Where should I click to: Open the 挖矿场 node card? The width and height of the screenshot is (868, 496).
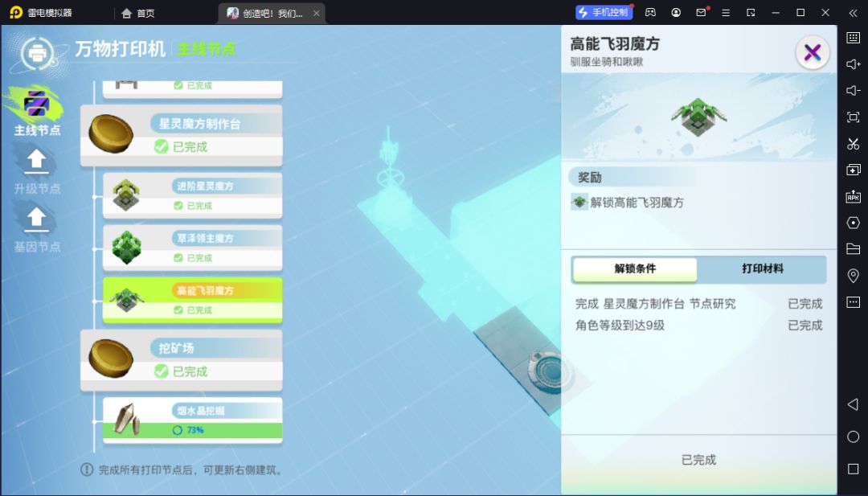(182, 360)
